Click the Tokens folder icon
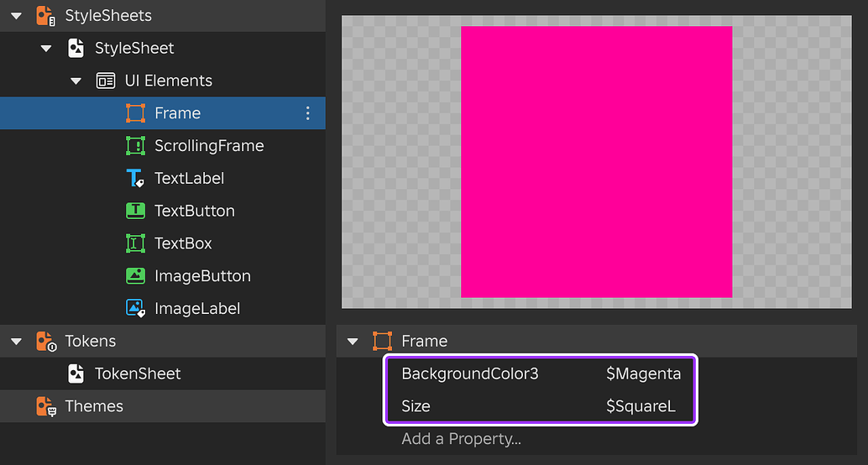868x465 pixels. click(46, 341)
